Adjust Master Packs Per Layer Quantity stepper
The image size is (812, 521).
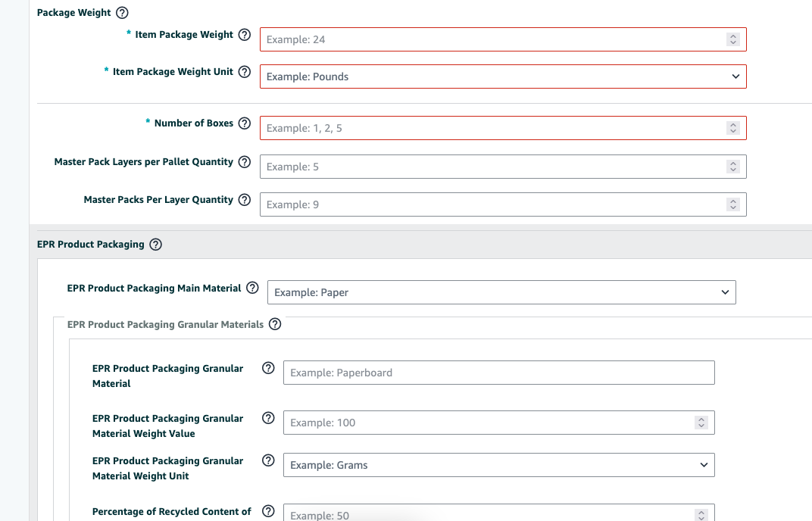click(732, 204)
